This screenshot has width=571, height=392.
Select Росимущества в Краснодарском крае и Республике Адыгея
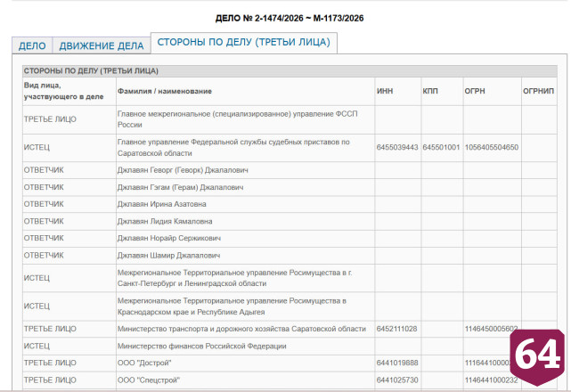[232, 306]
